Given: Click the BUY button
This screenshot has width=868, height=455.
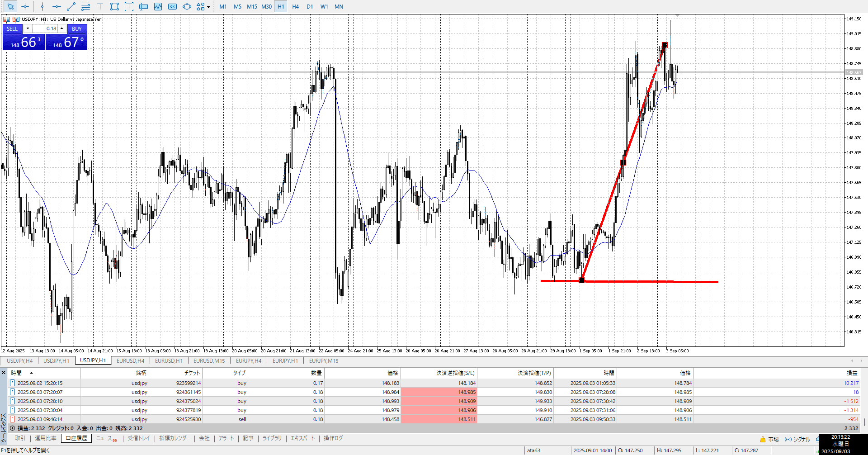Looking at the screenshot, I should tap(77, 28).
